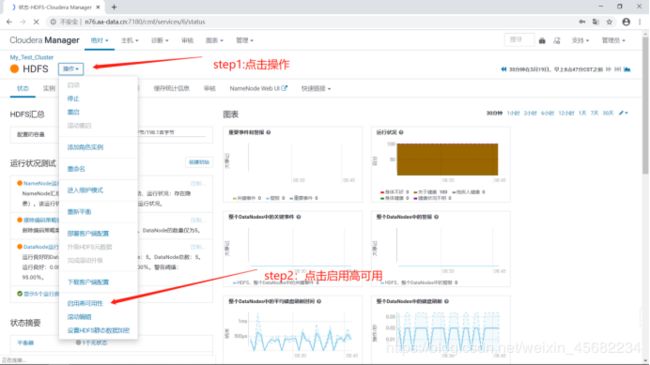The image size is (650, 365).
Task: Open the Chrome three-dot menu
Action: coord(640,22)
